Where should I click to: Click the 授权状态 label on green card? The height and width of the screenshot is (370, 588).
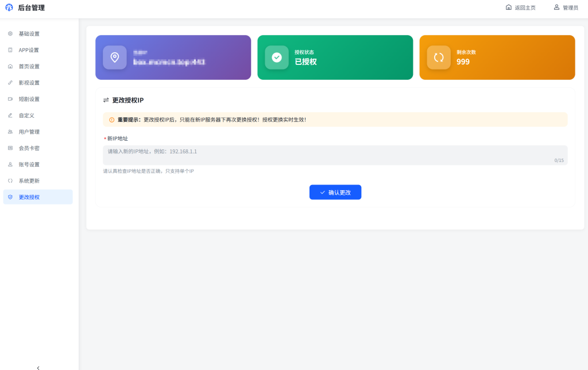304,52
